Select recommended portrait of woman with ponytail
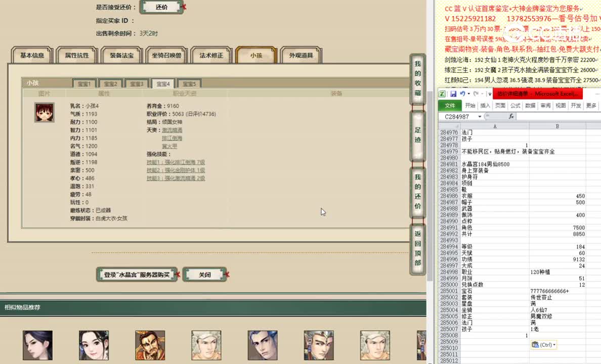This screenshot has height=364, width=601. point(94,345)
